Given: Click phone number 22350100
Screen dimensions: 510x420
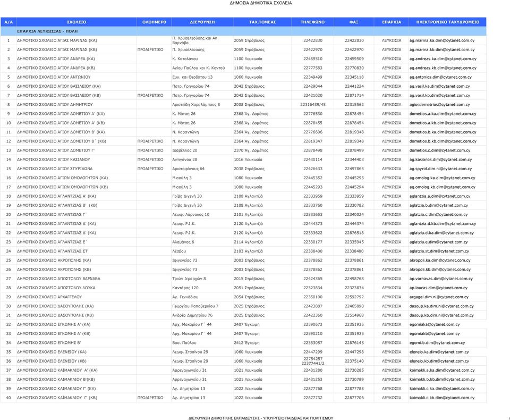Looking at the screenshot, I should click(313, 297).
